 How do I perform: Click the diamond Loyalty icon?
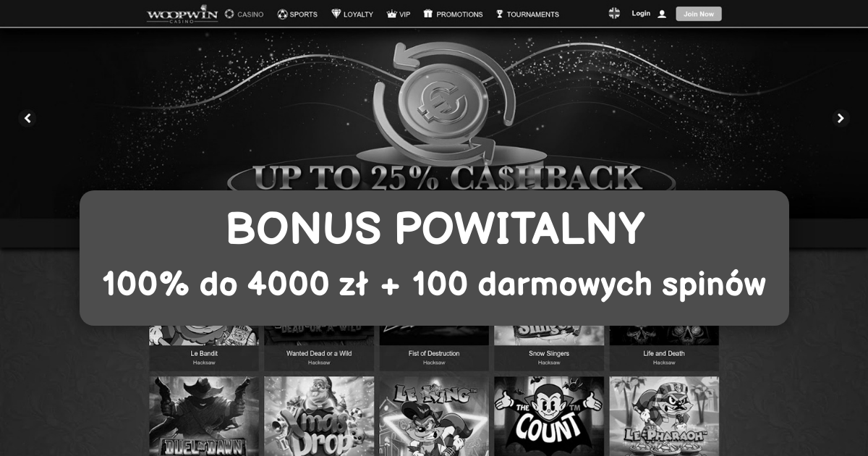click(x=336, y=14)
